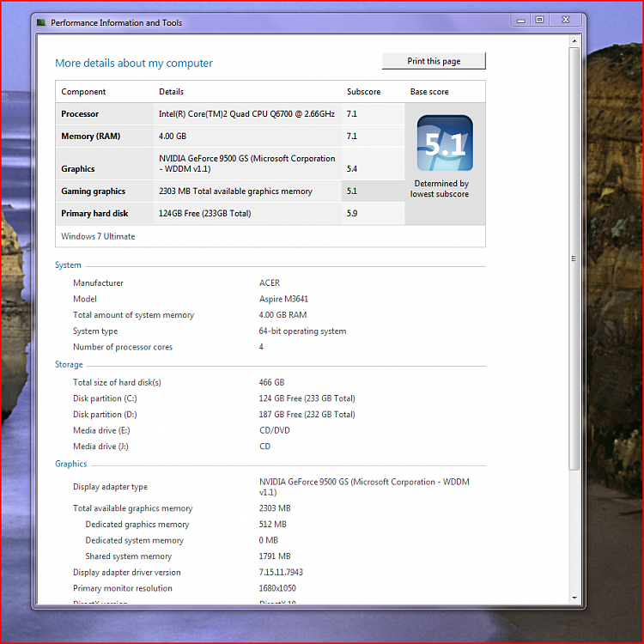This screenshot has height=644, width=644.
Task: Click the Graphics section heading
Action: 71,464
